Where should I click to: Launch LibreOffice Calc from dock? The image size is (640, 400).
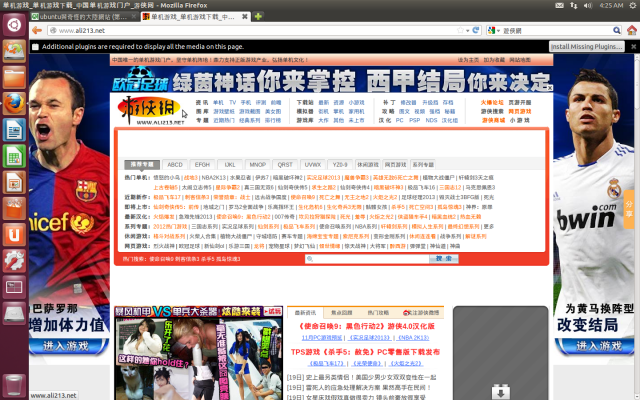coord(14,156)
